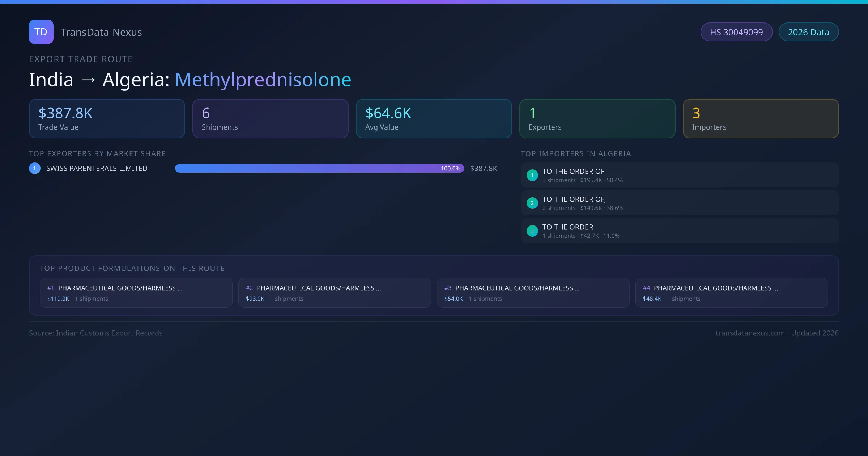Select SWISS PARENTERALS LIMITED exporter name
Image resolution: width=868 pixels, height=456 pixels.
click(97, 168)
